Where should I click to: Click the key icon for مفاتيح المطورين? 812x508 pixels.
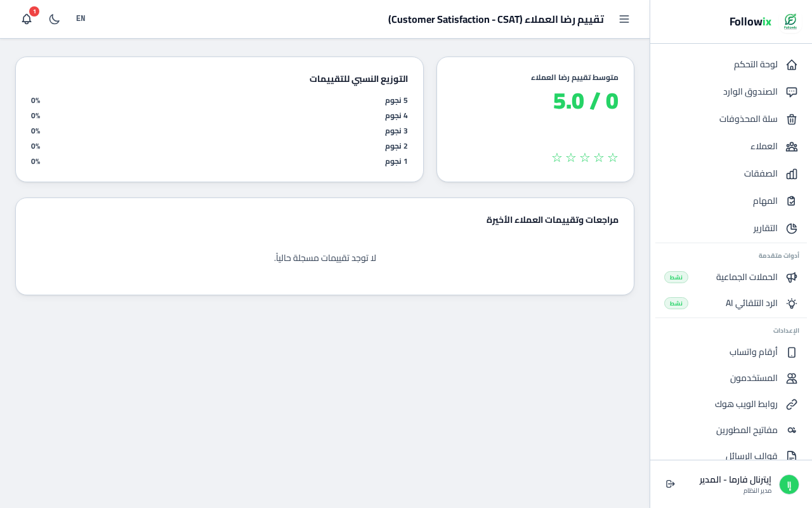(x=792, y=431)
